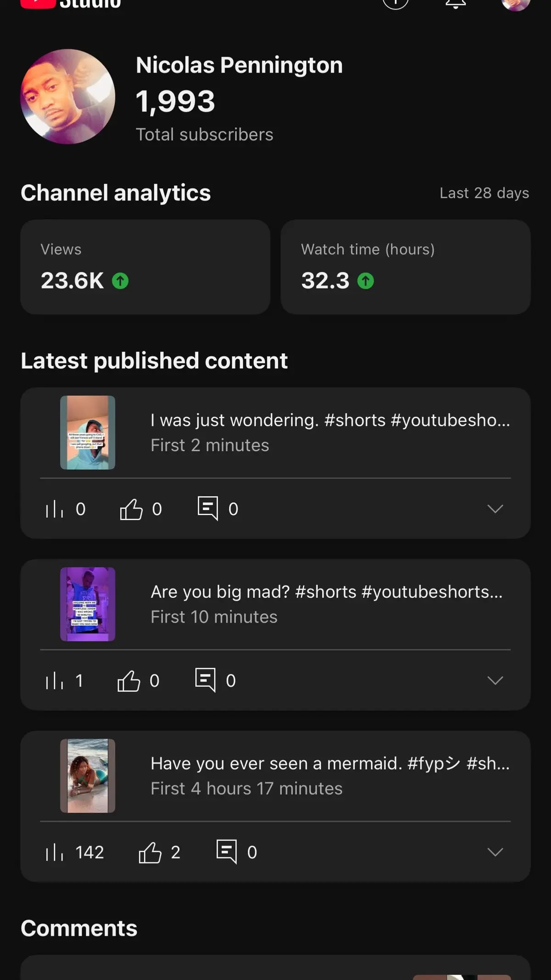Open 'Have you ever seen a mermaid' video title
551x980 pixels.
pyautogui.click(x=330, y=764)
